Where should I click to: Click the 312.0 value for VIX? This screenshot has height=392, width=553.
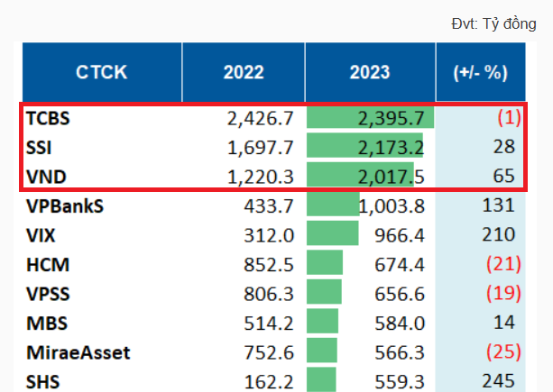(x=269, y=235)
